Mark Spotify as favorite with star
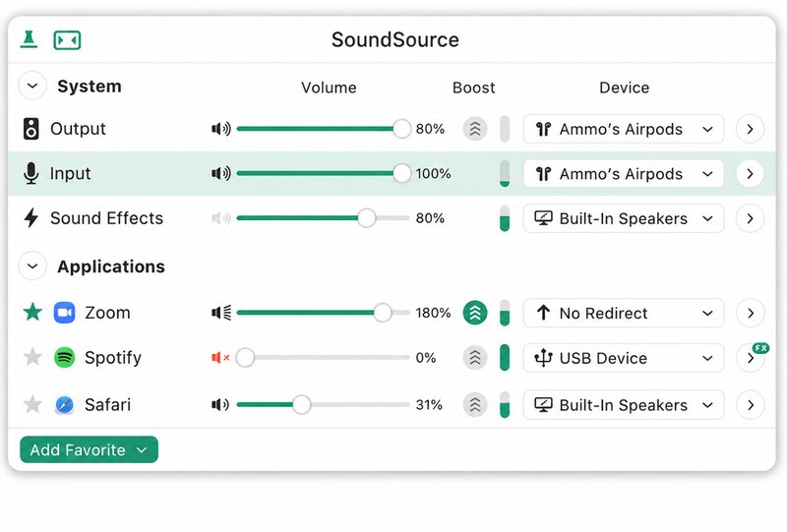 point(32,357)
